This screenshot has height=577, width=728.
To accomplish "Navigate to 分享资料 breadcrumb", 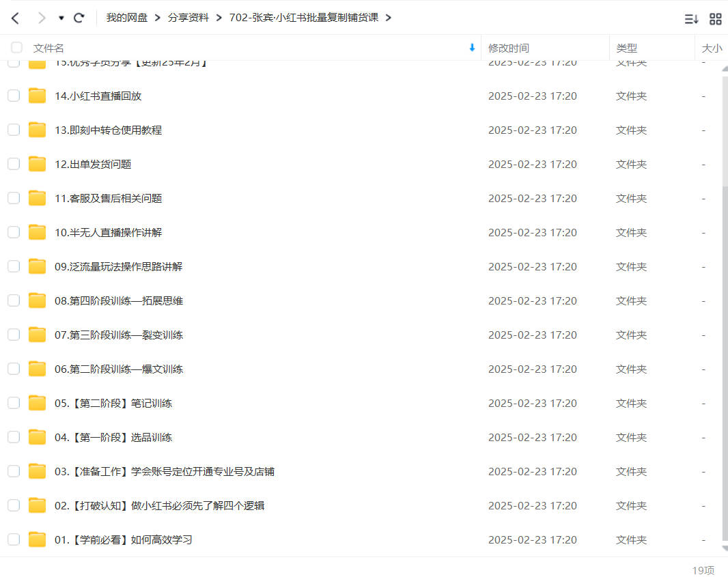I will click(x=188, y=18).
